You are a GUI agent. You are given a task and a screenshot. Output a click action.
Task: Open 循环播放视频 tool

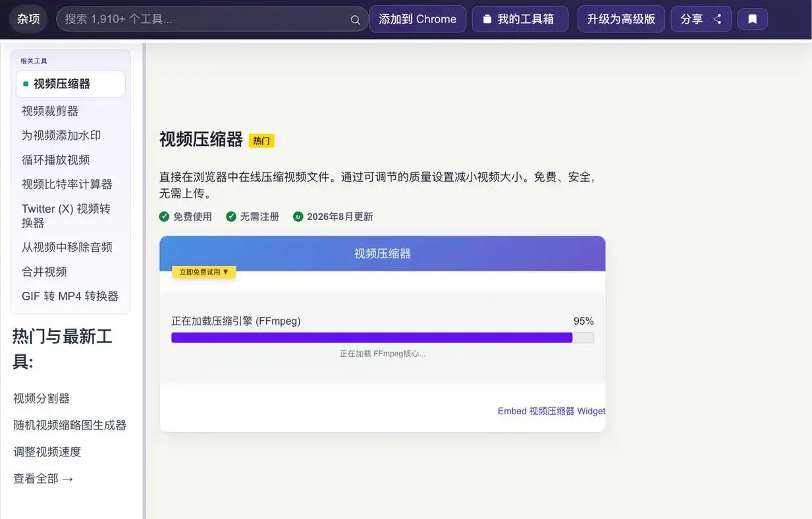[55, 159]
